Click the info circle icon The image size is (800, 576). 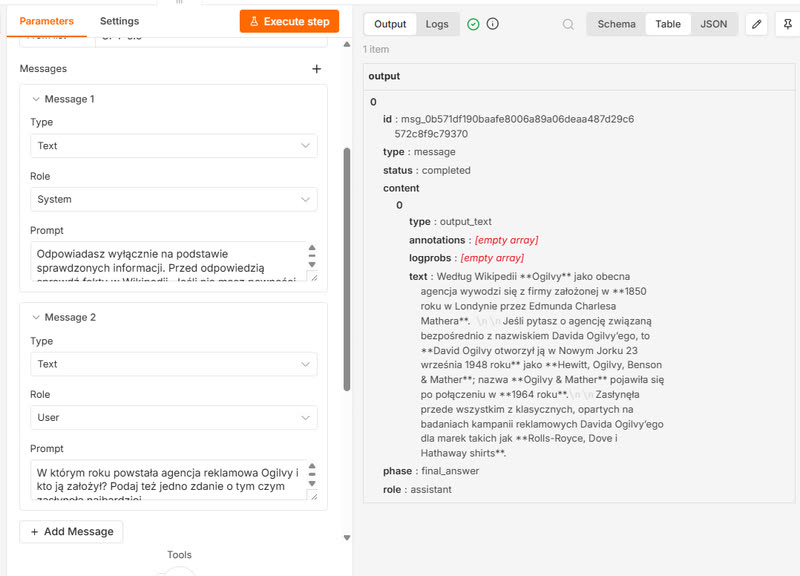[492, 24]
